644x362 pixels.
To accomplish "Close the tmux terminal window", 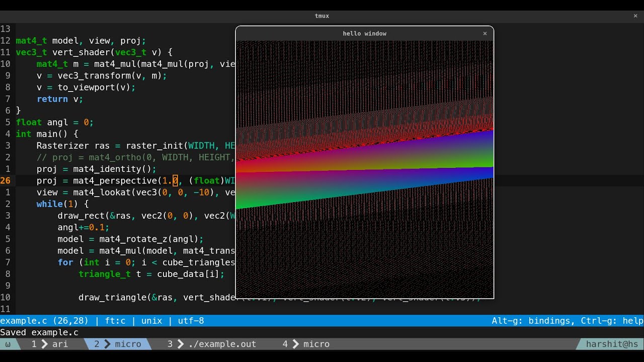I will point(635,16).
